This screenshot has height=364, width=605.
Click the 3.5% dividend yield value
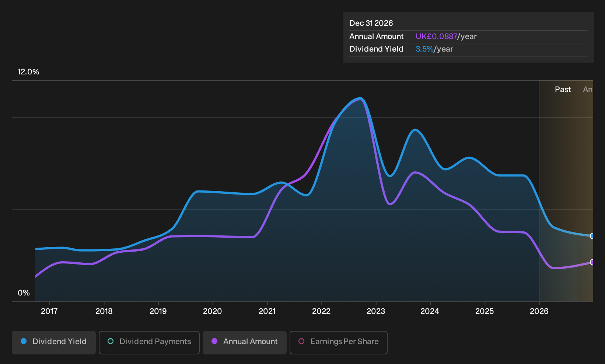point(424,49)
